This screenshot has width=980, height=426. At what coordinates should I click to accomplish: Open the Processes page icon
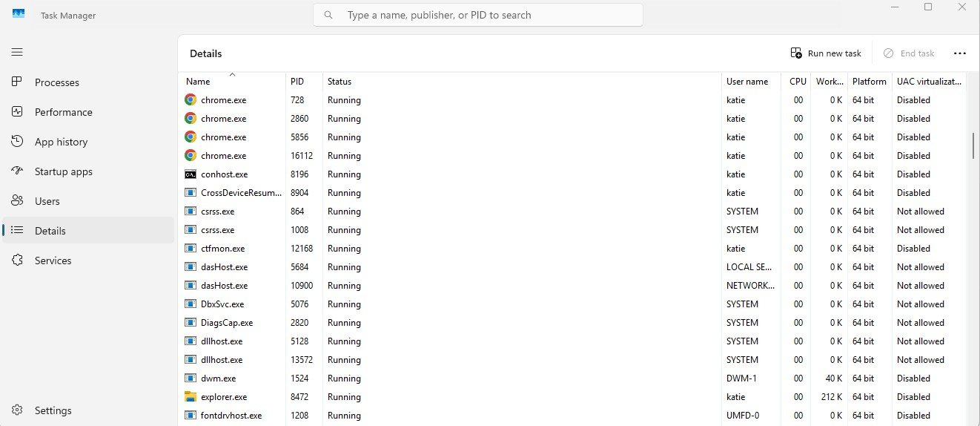[x=17, y=82]
